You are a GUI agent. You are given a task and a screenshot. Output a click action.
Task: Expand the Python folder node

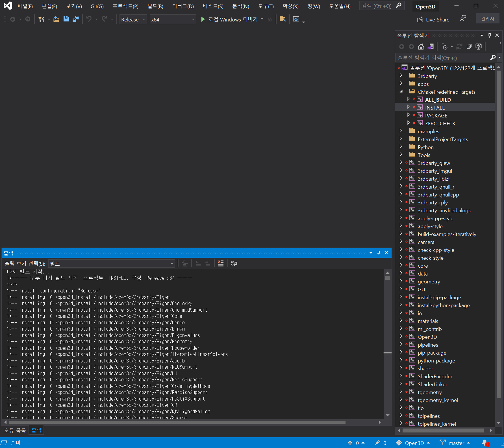(x=401, y=147)
